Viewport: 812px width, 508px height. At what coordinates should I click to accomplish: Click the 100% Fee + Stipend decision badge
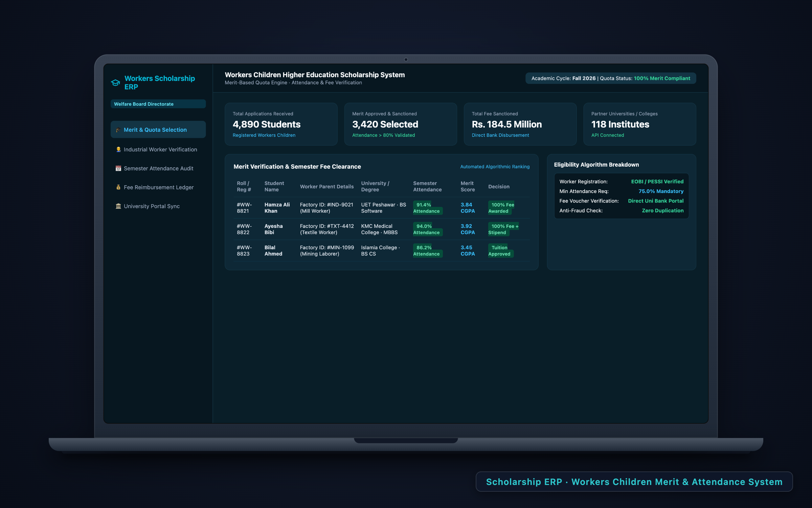pyautogui.click(x=503, y=229)
